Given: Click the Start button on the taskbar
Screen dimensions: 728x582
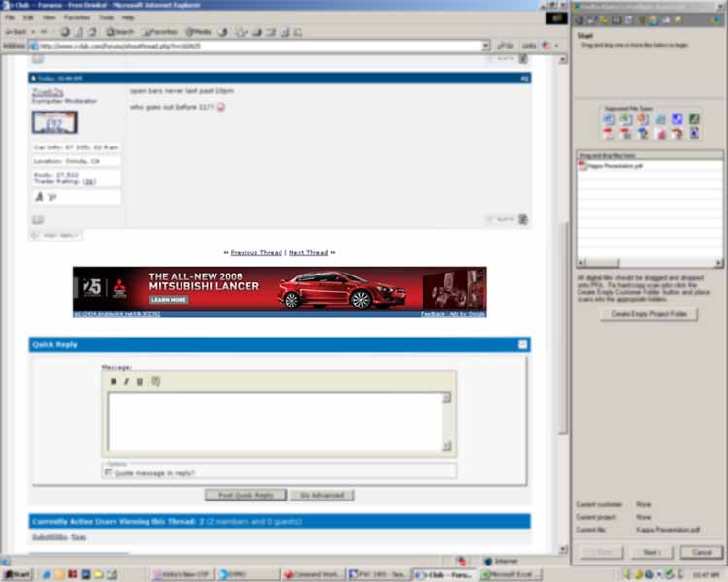Looking at the screenshot, I should [17, 574].
